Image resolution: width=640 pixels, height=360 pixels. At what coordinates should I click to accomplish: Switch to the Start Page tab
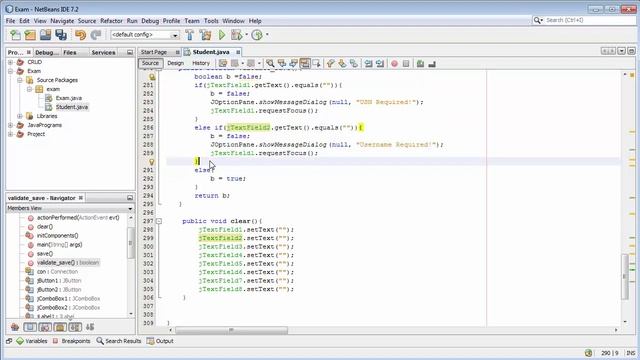tap(154, 52)
